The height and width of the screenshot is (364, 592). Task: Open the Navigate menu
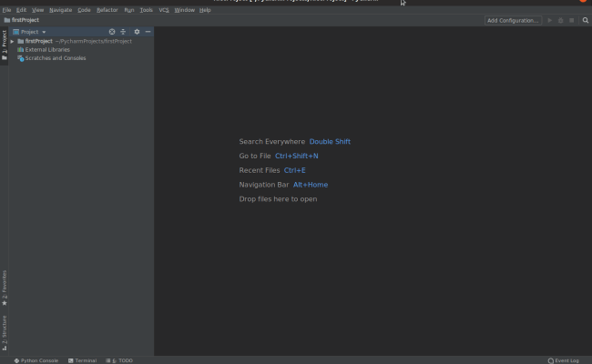[x=60, y=10]
